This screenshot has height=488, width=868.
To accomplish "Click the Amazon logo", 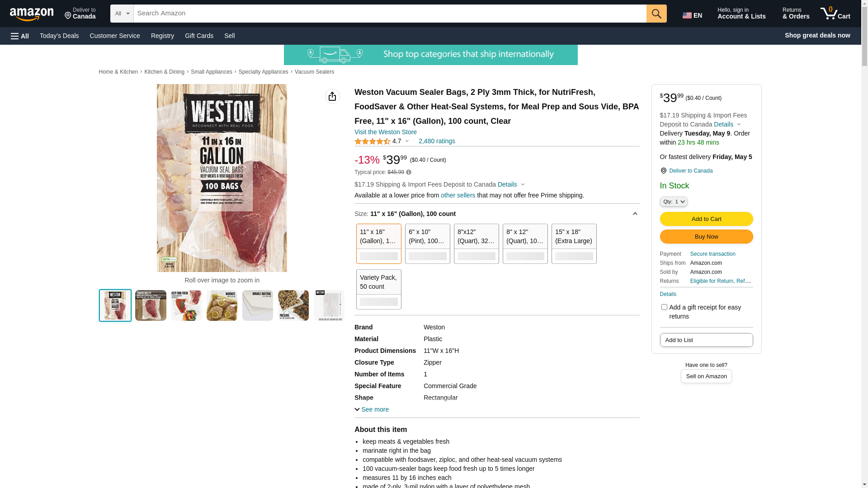I will pos(32,14).
